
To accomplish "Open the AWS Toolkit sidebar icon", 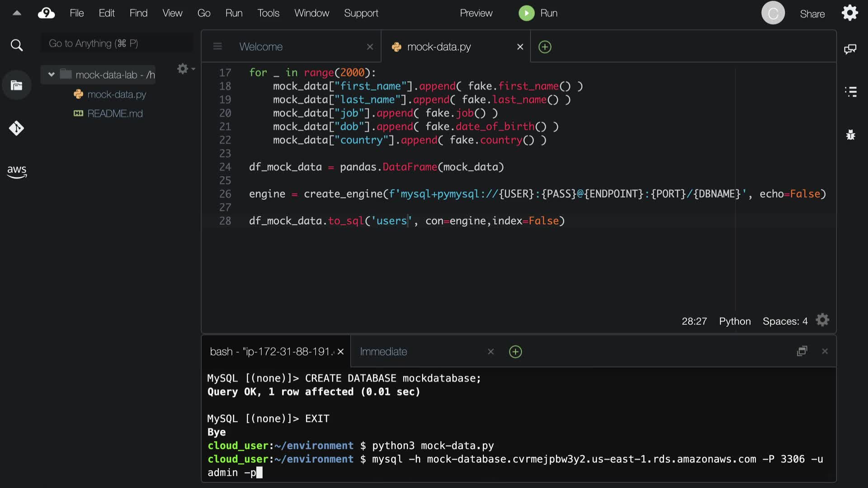I will 17,172.
